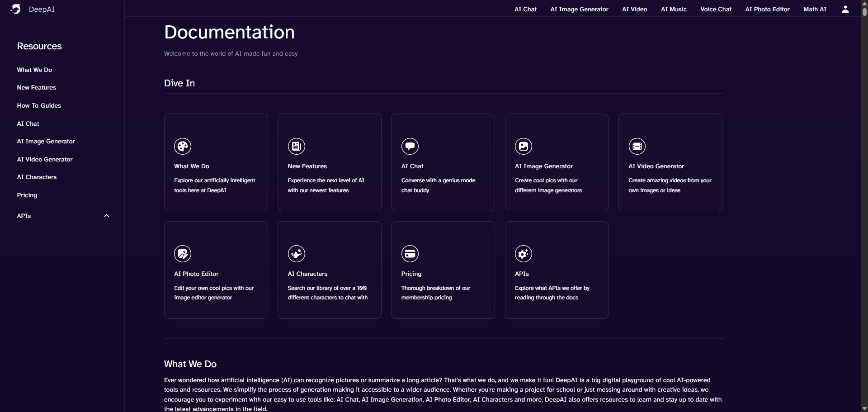Open AI Video Generator in sidebar
The height and width of the screenshot is (412, 868).
(x=45, y=159)
